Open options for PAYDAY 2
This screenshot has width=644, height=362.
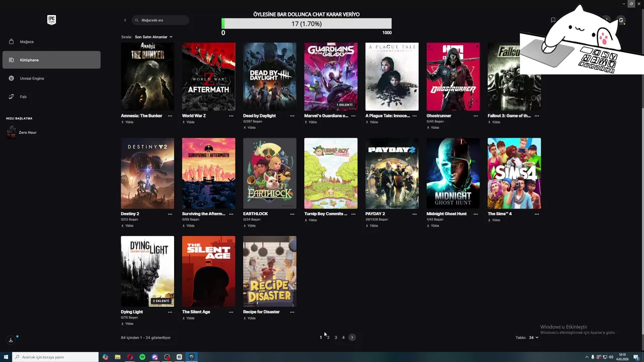coord(415,214)
